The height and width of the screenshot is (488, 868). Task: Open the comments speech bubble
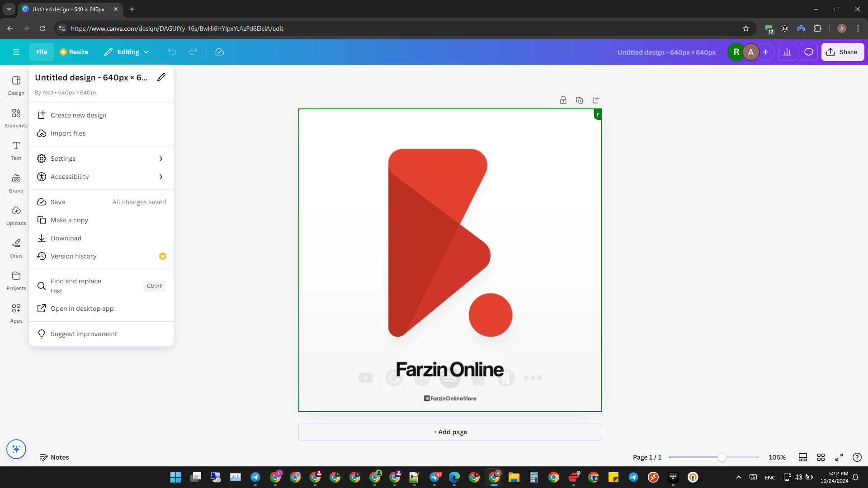pyautogui.click(x=809, y=52)
